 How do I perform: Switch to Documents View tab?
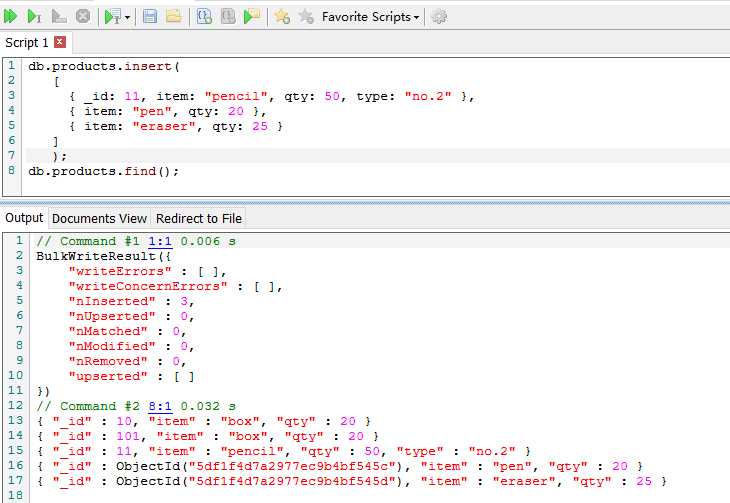(99, 218)
